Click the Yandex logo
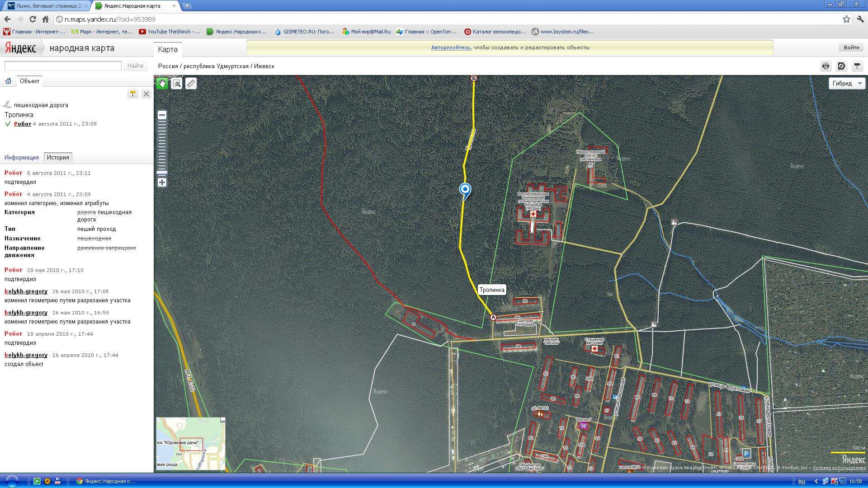This screenshot has height=488, width=868. (x=21, y=48)
